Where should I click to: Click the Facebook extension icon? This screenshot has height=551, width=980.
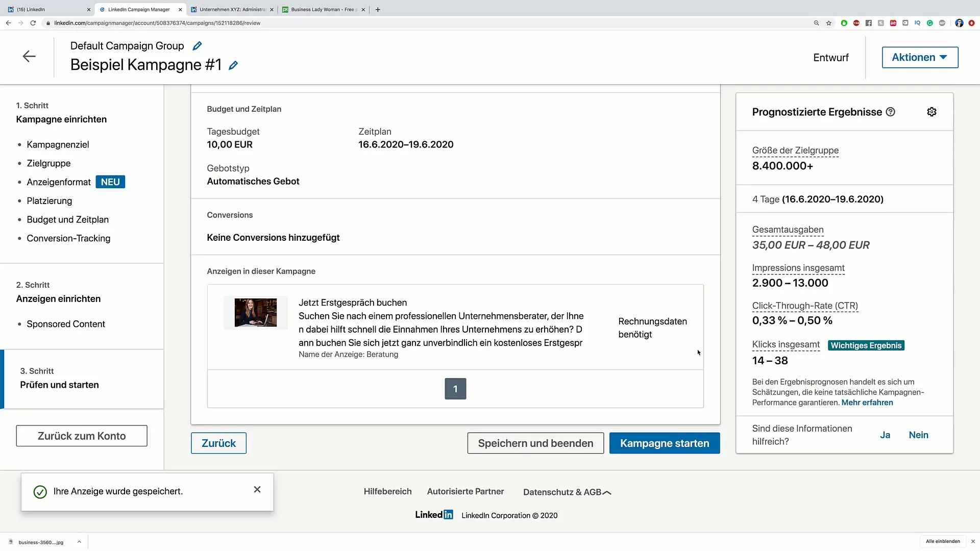tap(869, 23)
